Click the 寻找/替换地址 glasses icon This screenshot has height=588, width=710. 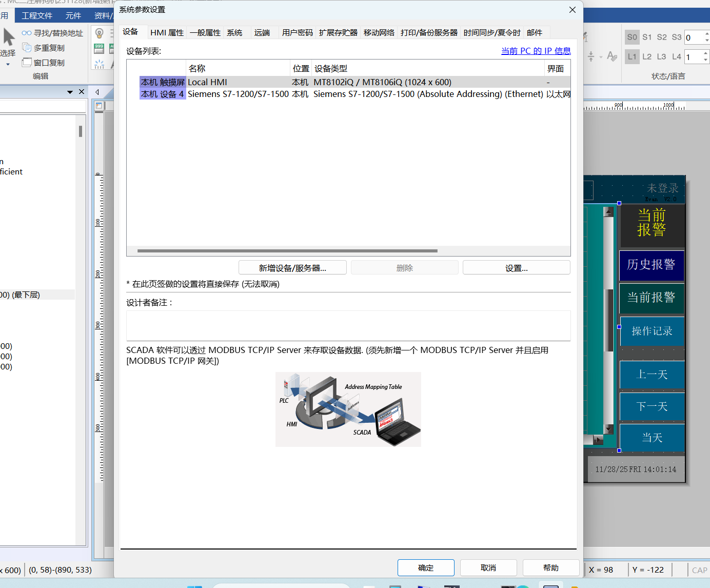click(x=27, y=33)
